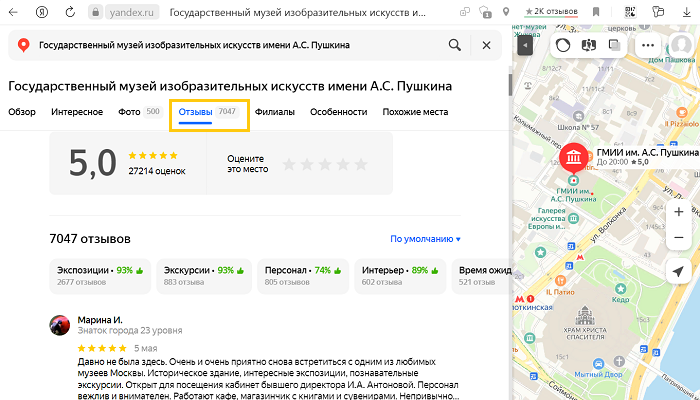The height and width of the screenshot is (400, 700).
Task: Open the three-dot more menu on map
Action: [649, 46]
